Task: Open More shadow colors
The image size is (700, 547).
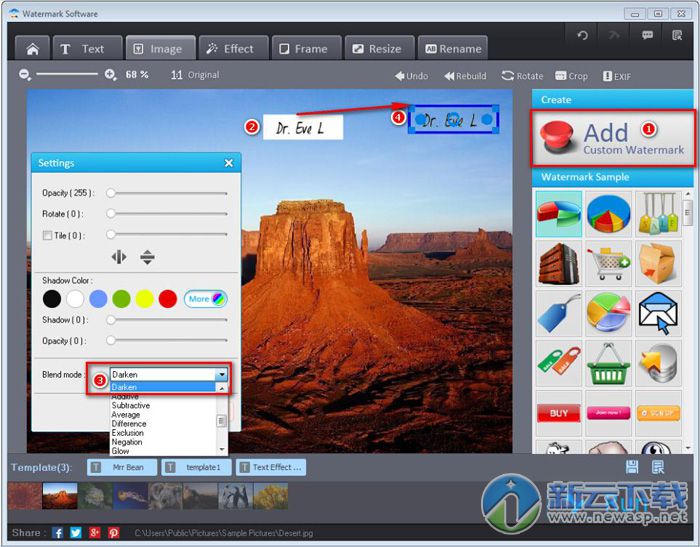Action: coord(206,299)
